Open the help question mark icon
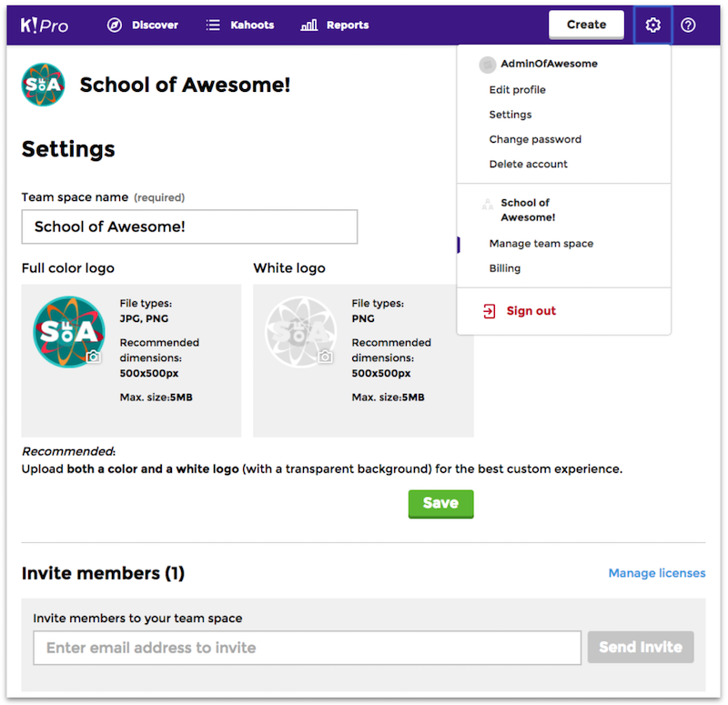The height and width of the screenshot is (705, 728). point(688,25)
